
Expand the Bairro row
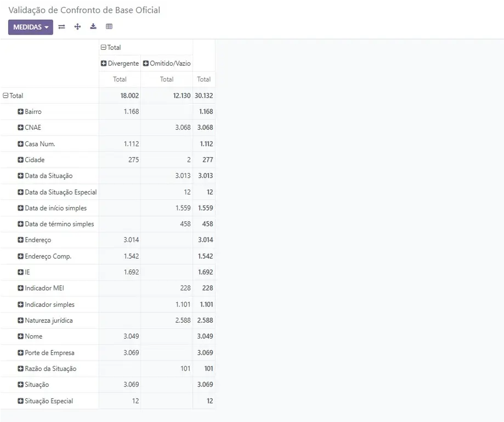30,112
